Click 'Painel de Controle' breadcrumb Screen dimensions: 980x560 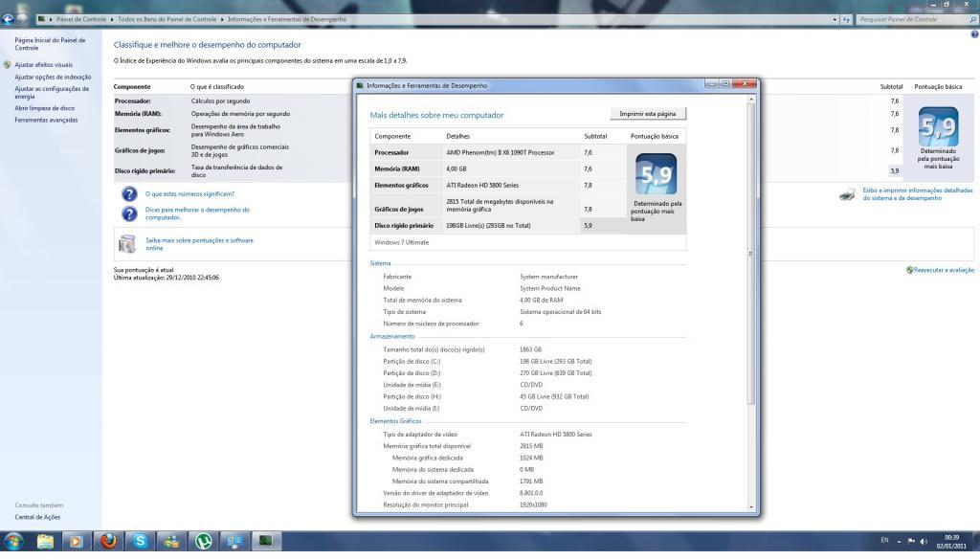81,19
